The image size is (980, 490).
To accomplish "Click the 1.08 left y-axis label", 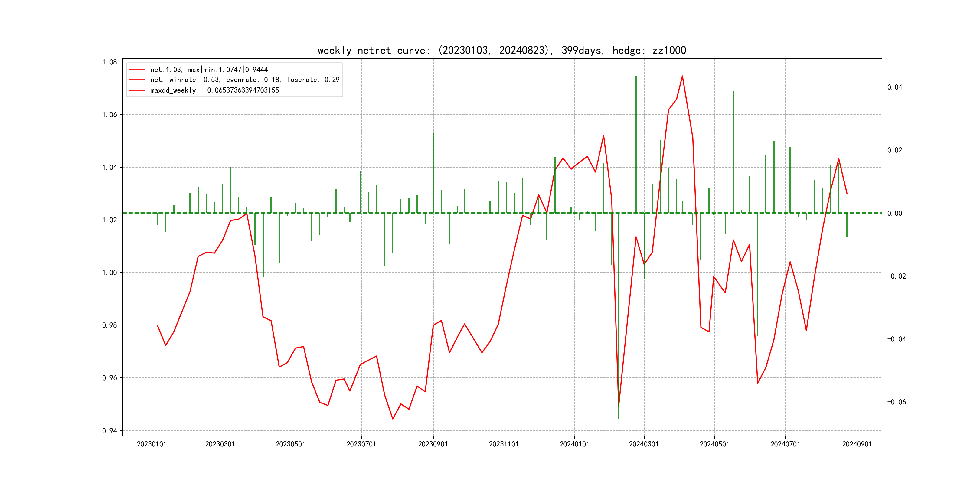I will [x=109, y=62].
